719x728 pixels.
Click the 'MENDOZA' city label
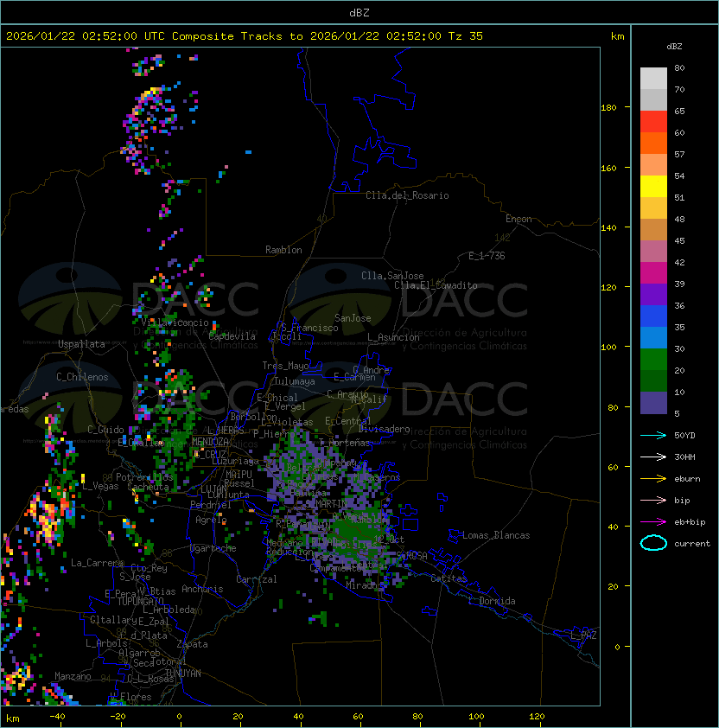pyautogui.click(x=210, y=442)
